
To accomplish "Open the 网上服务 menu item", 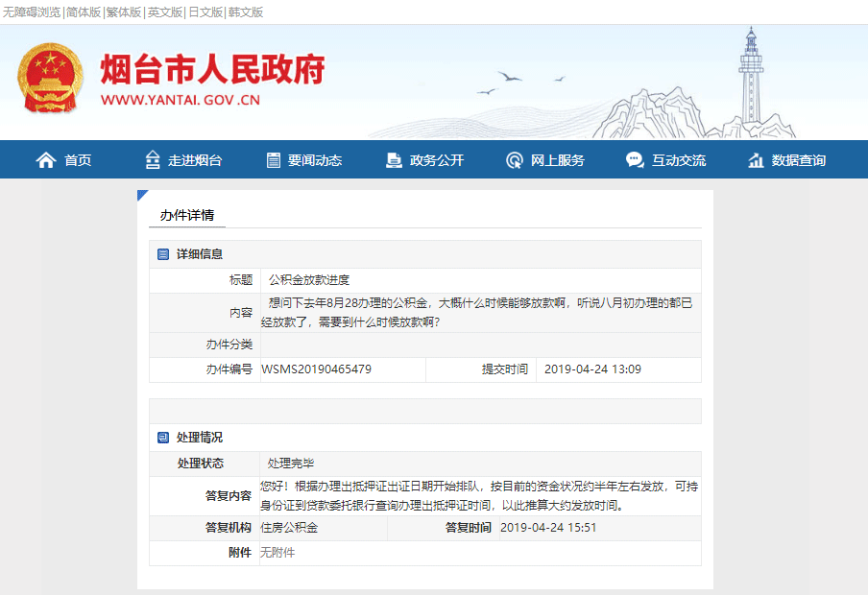I will click(x=558, y=160).
